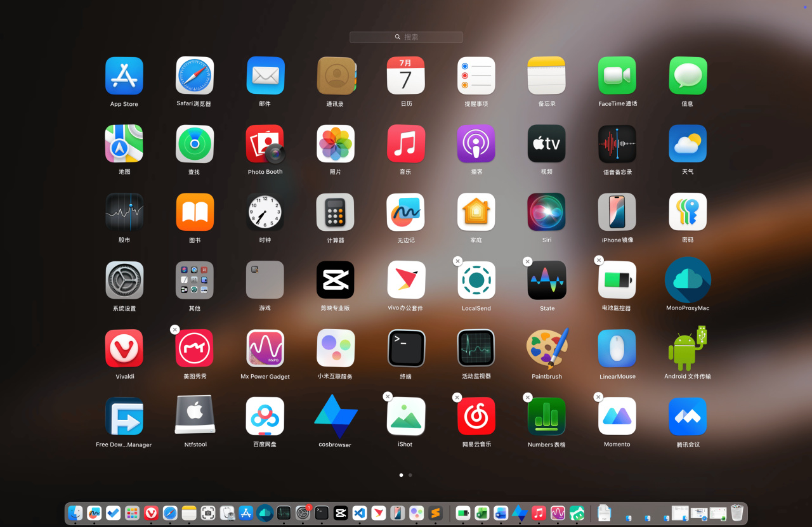This screenshot has width=812, height=527.
Task: Open Android 文件传输
Action: (x=688, y=348)
